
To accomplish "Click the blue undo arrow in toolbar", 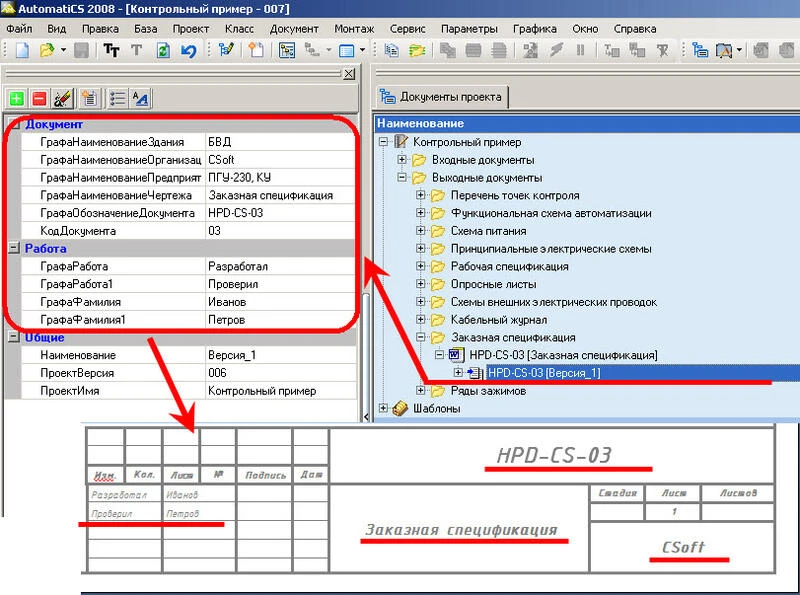I will pyautogui.click(x=188, y=50).
